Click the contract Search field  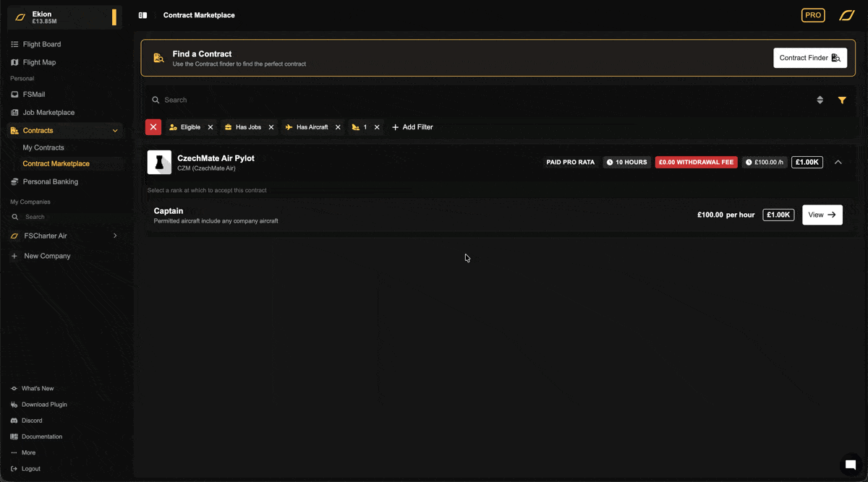[477, 100]
